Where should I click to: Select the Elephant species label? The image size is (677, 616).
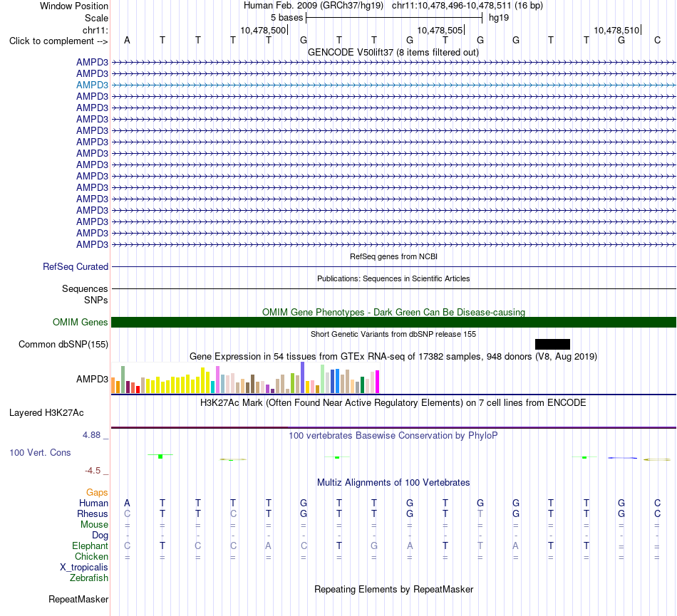tap(90, 545)
